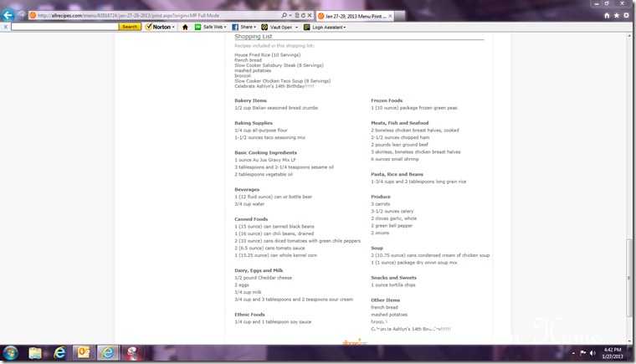Image resolution: width=636 pixels, height=364 pixels.
Task: Open a new tab with the blank tab button
Action: point(399,16)
